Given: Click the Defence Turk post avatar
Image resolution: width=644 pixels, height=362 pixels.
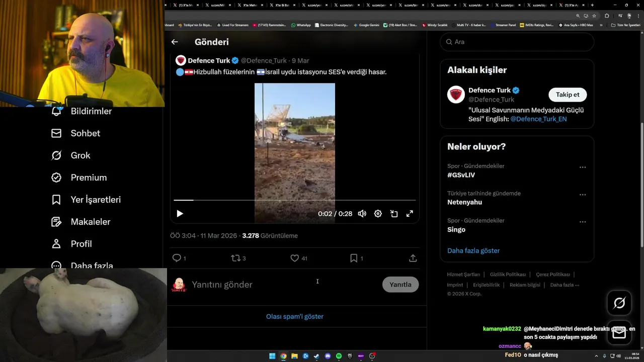Looking at the screenshot, I should click(x=181, y=60).
